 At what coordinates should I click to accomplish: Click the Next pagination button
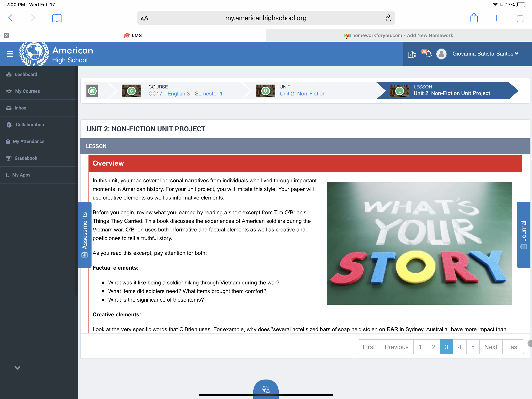(x=491, y=347)
